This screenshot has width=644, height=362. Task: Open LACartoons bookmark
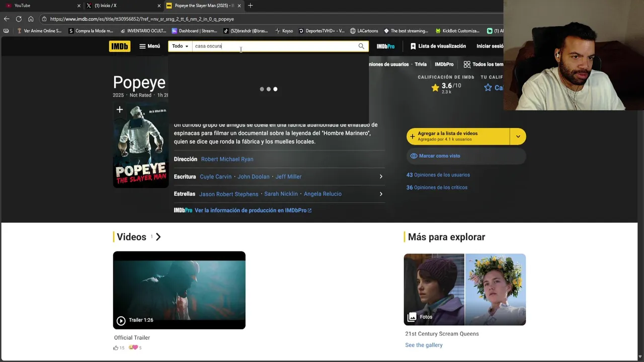(x=364, y=31)
